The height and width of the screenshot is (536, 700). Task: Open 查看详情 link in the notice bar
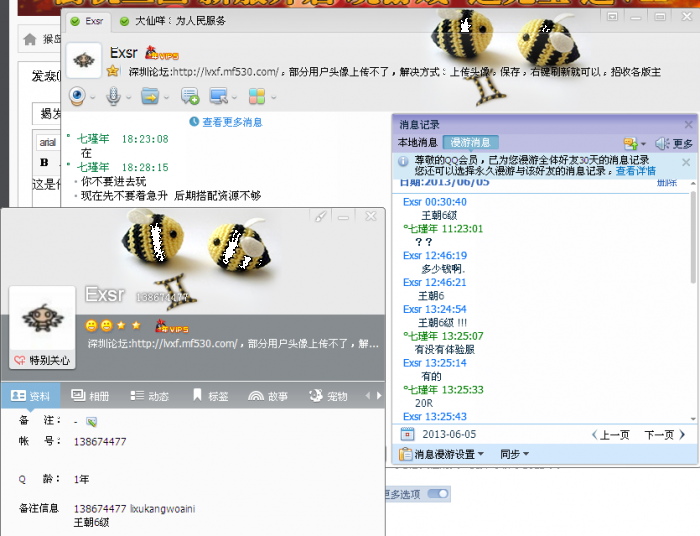click(x=636, y=171)
